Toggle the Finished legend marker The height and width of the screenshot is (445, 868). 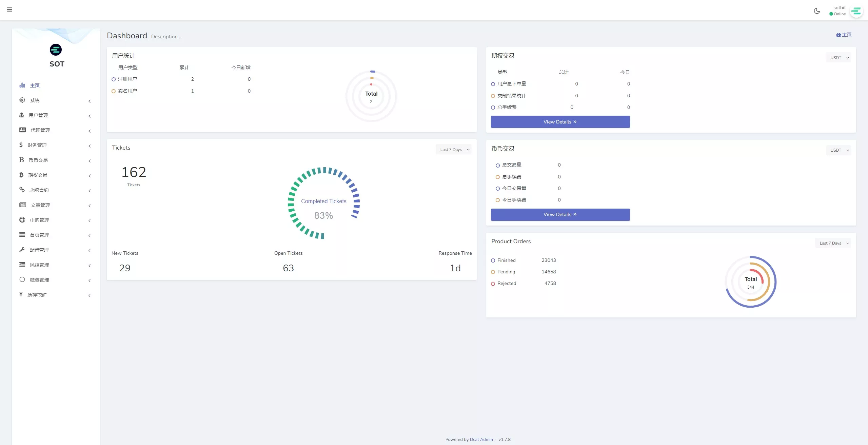point(493,260)
